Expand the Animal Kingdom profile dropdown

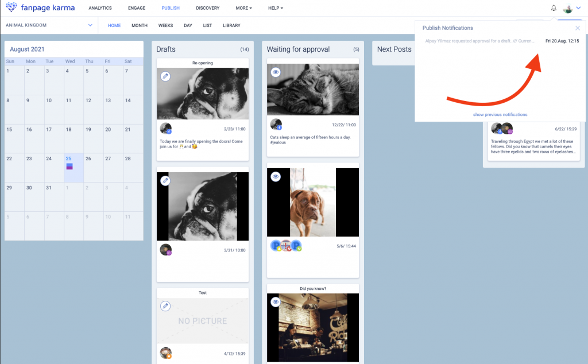coord(90,25)
